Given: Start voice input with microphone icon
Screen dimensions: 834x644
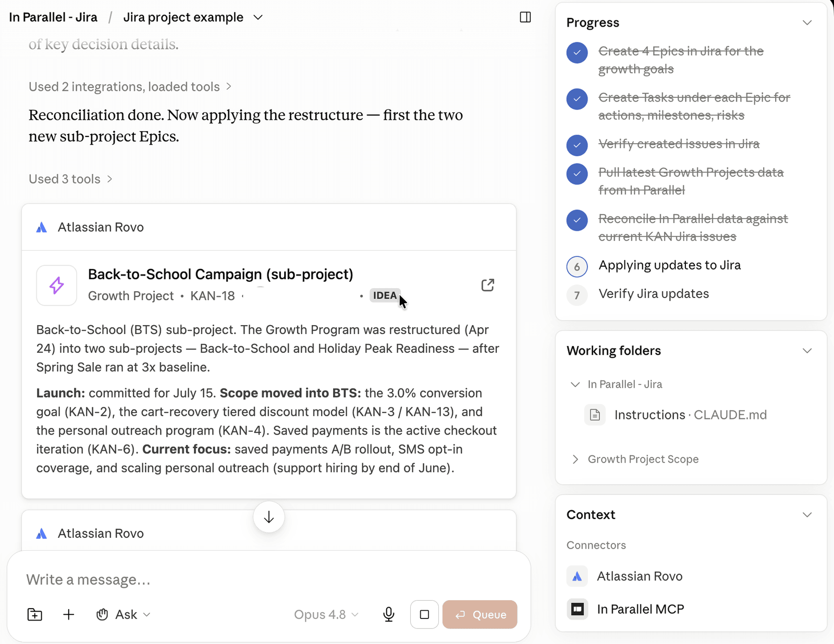Looking at the screenshot, I should coord(389,614).
